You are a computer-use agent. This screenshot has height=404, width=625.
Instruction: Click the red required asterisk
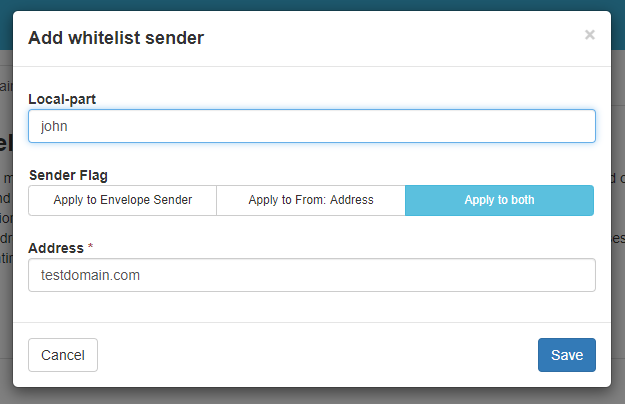(x=89, y=247)
